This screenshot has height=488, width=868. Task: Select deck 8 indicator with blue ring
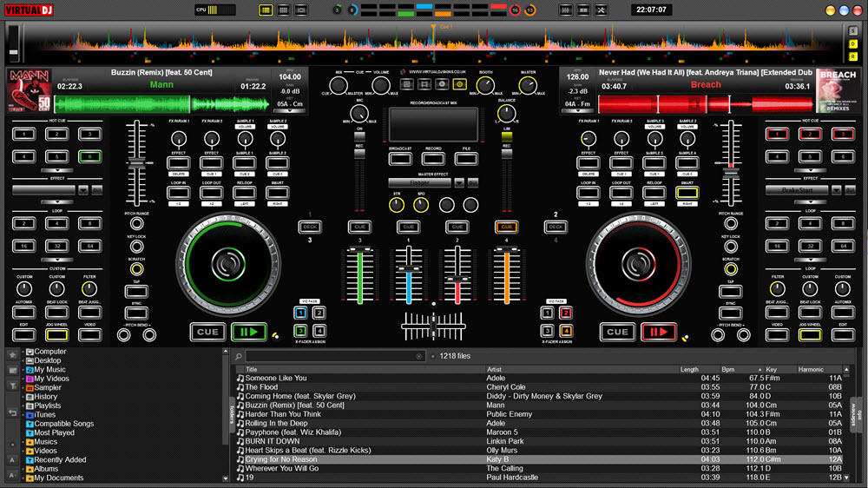(352, 10)
